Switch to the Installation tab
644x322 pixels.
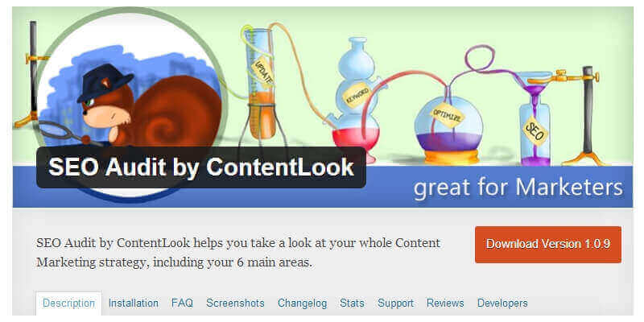pyautogui.click(x=134, y=303)
